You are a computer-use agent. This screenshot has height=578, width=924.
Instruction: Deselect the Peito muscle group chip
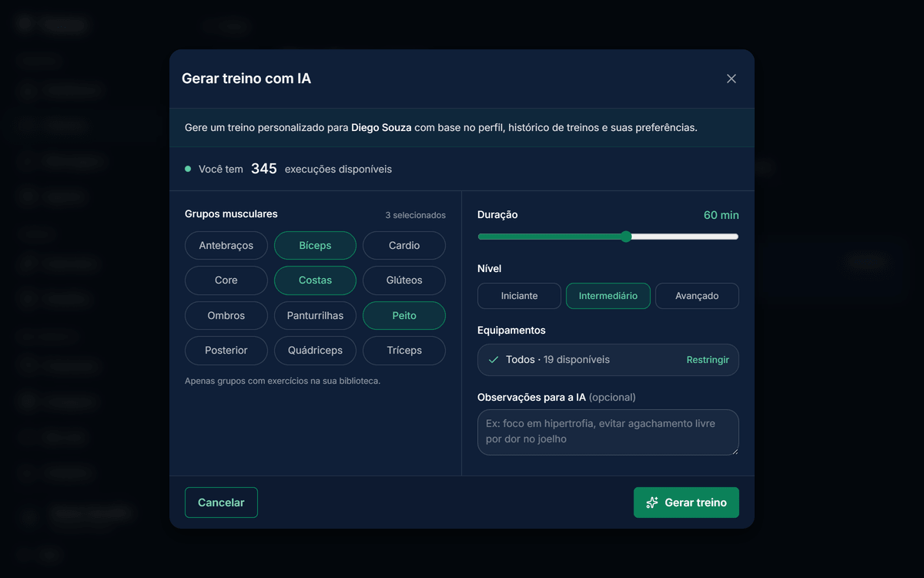pos(404,316)
